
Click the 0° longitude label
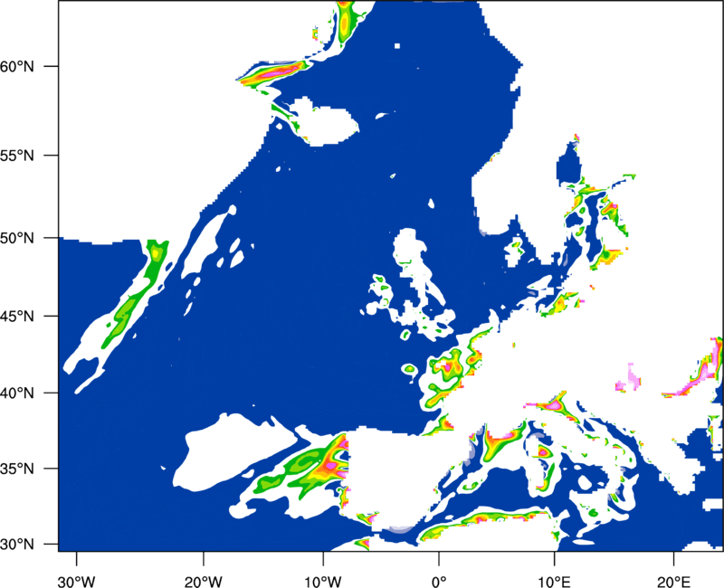(x=439, y=582)
